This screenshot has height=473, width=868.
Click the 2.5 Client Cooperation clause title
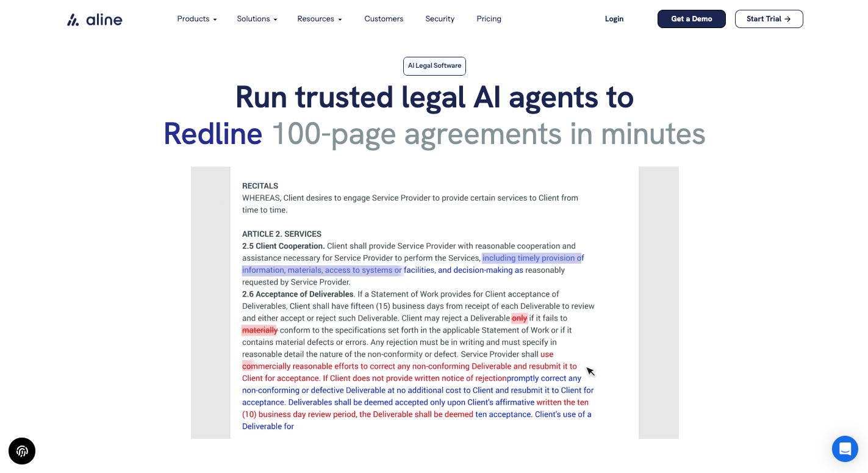click(283, 246)
